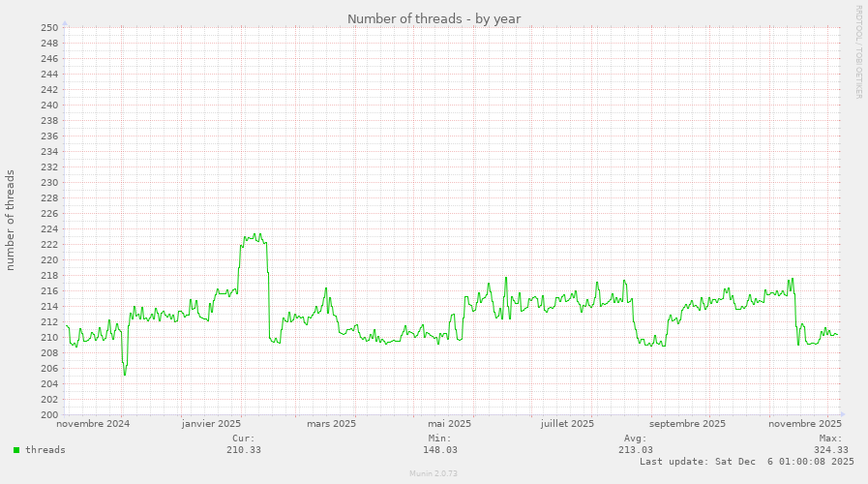Click the Avg value 213.03
The height and width of the screenshot is (484, 868).
[636, 450]
